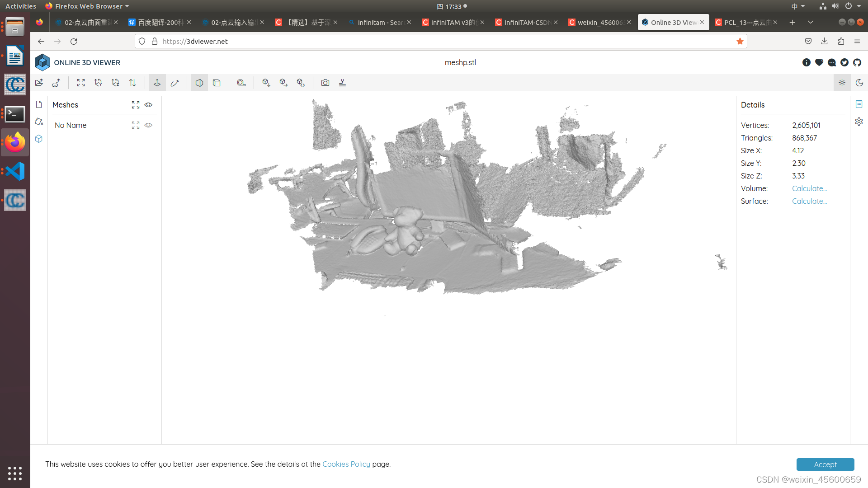Open the project's GitHub page icon
This screenshot has width=868, height=488.
click(x=857, y=62)
